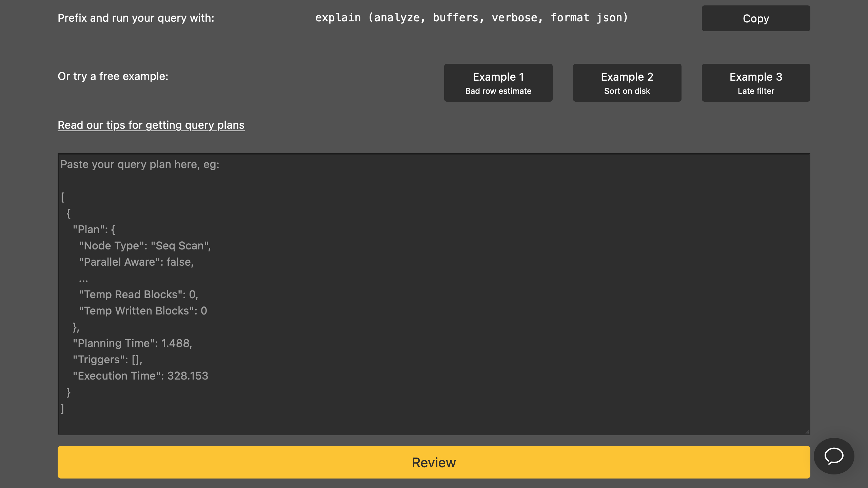The image size is (868, 488).
Task: Select the Sort on disk example
Action: (627, 82)
